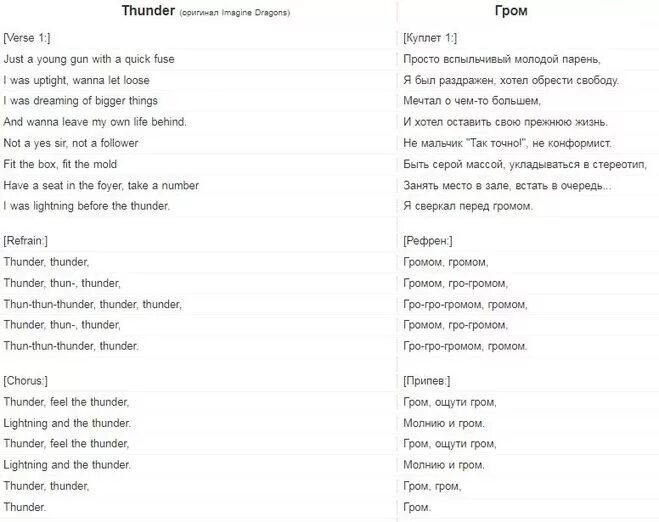Select line 'And wanna leave my own life behind.'
This screenshot has height=522, width=659.
coord(95,122)
